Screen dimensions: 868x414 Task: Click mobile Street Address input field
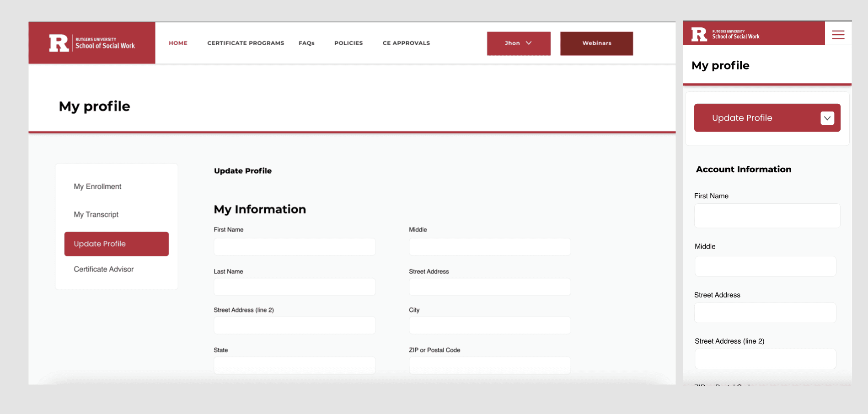coord(765,313)
